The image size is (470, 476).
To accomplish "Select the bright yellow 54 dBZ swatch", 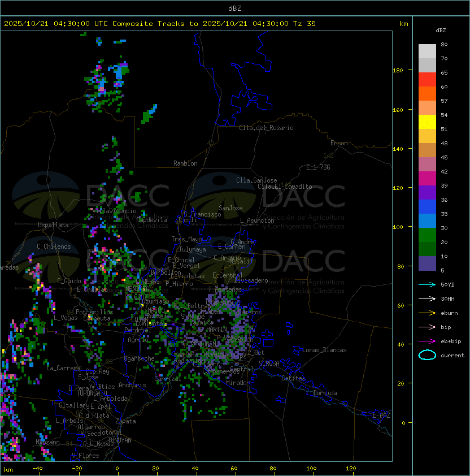I will [427, 122].
